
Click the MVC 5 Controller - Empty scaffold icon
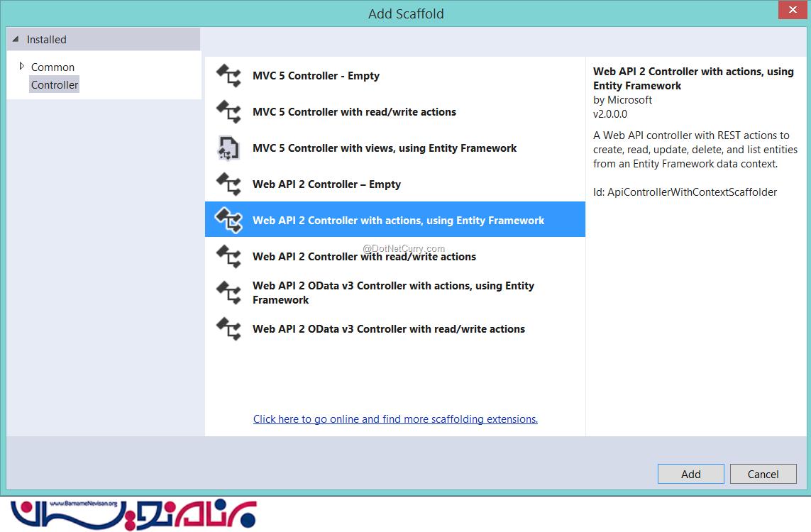click(x=228, y=75)
